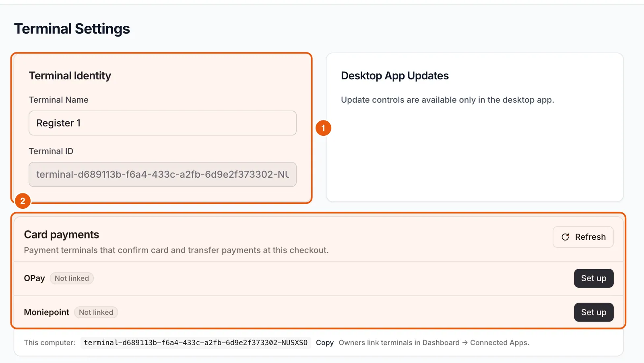Screen dimensions: 644x363
Task: Click the OPay provider name
Action: (35, 278)
